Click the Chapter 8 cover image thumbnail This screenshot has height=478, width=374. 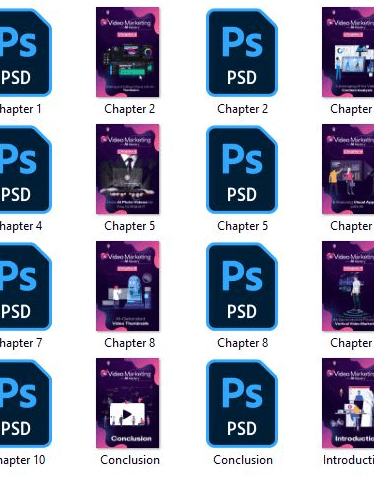128,286
